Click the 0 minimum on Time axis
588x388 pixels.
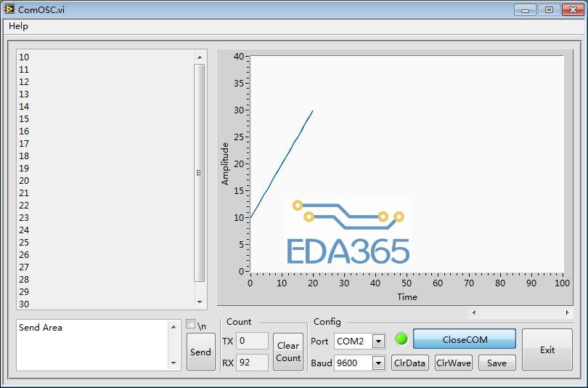coord(250,283)
